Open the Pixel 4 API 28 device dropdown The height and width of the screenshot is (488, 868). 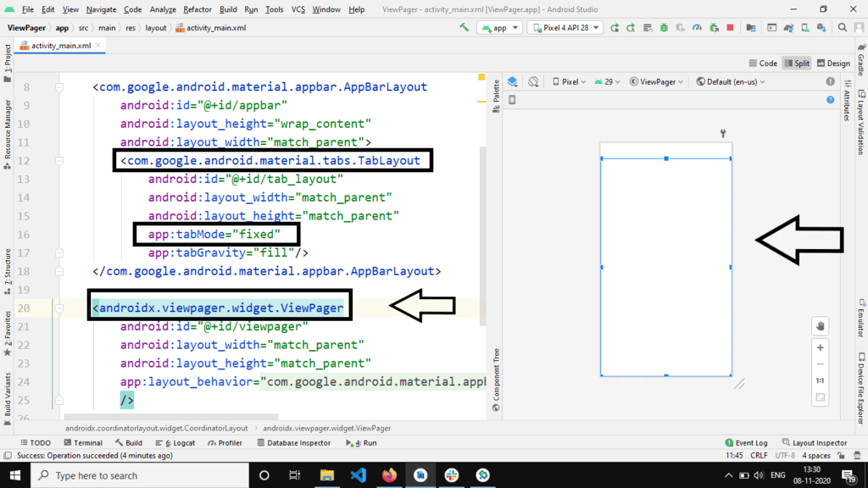coord(565,26)
